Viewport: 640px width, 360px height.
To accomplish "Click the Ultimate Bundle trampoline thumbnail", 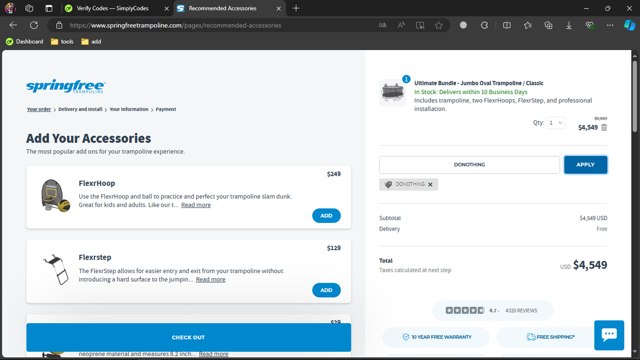I will pyautogui.click(x=393, y=92).
